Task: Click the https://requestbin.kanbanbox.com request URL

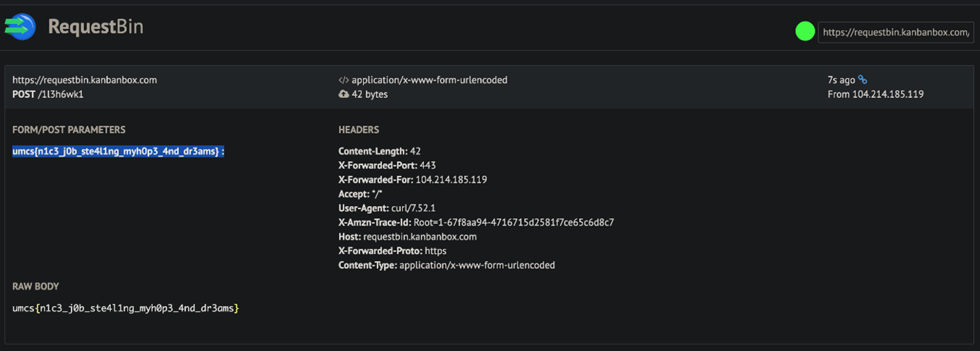Action: [x=84, y=80]
